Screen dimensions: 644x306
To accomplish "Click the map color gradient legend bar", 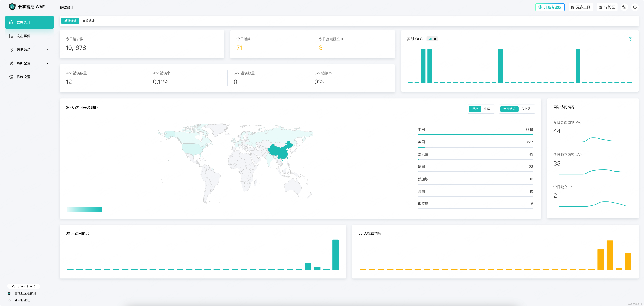I will click(x=84, y=210).
